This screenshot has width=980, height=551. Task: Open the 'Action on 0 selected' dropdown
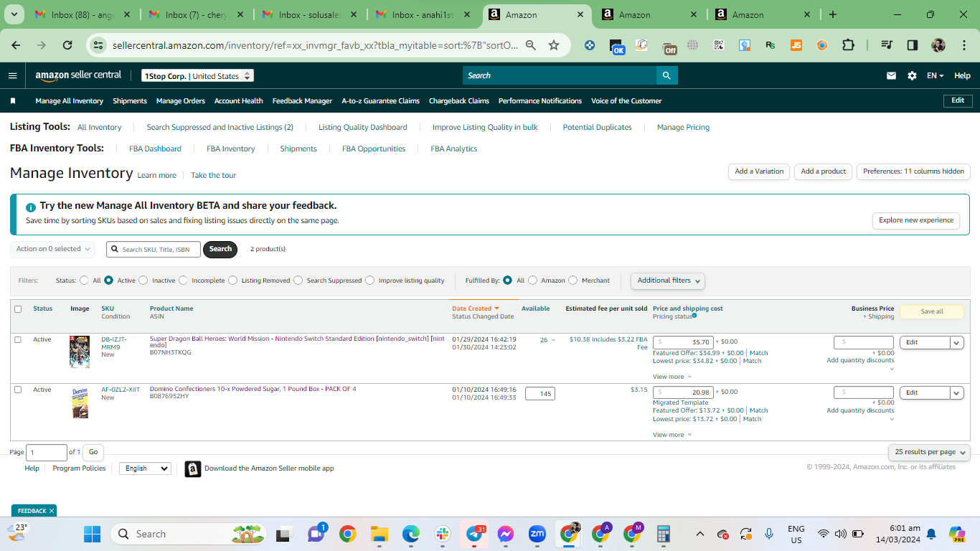click(53, 249)
